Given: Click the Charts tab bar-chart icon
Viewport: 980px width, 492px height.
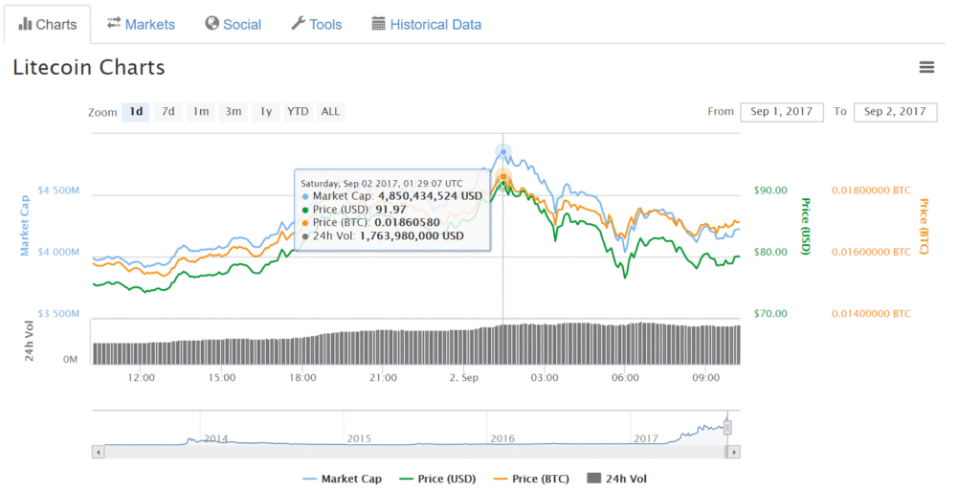Looking at the screenshot, I should pyautogui.click(x=25, y=24).
